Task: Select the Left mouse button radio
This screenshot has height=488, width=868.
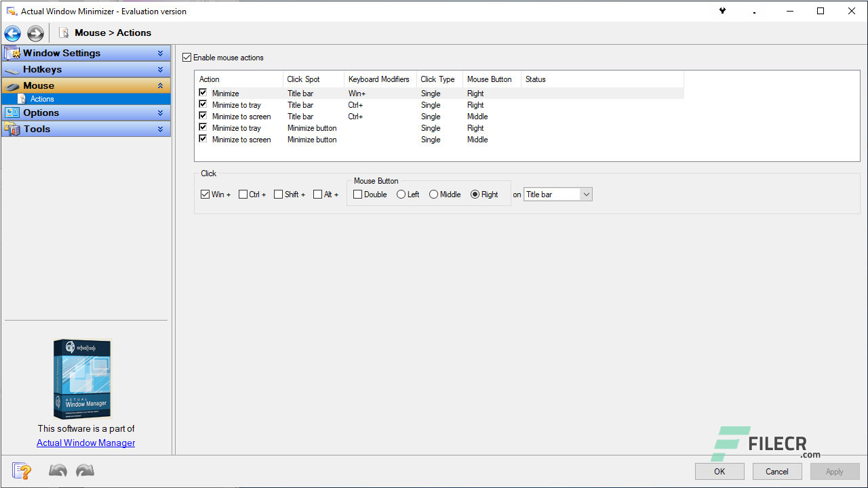Action: click(401, 195)
